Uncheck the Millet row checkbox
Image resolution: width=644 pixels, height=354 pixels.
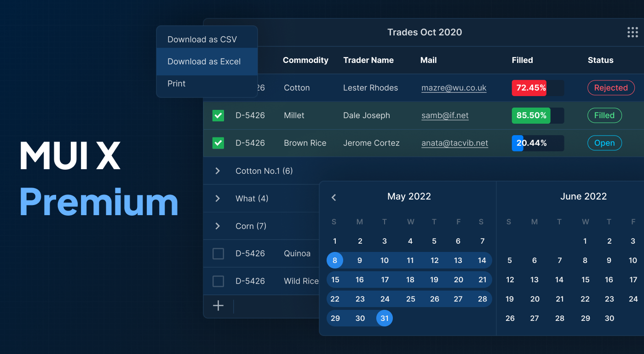tap(218, 115)
